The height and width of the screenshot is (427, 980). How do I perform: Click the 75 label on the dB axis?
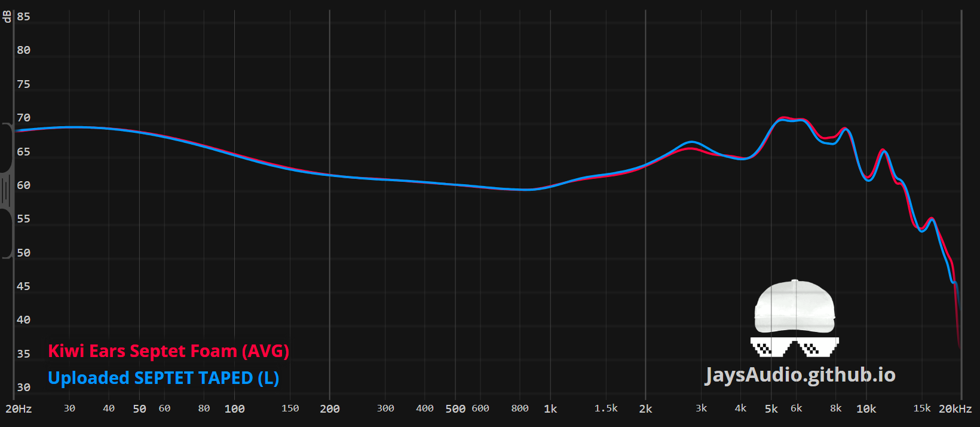click(23, 84)
